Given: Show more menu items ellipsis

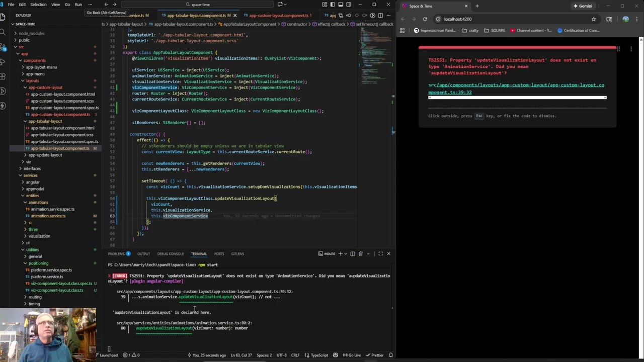Looking at the screenshot, I should tap(90, 5).
